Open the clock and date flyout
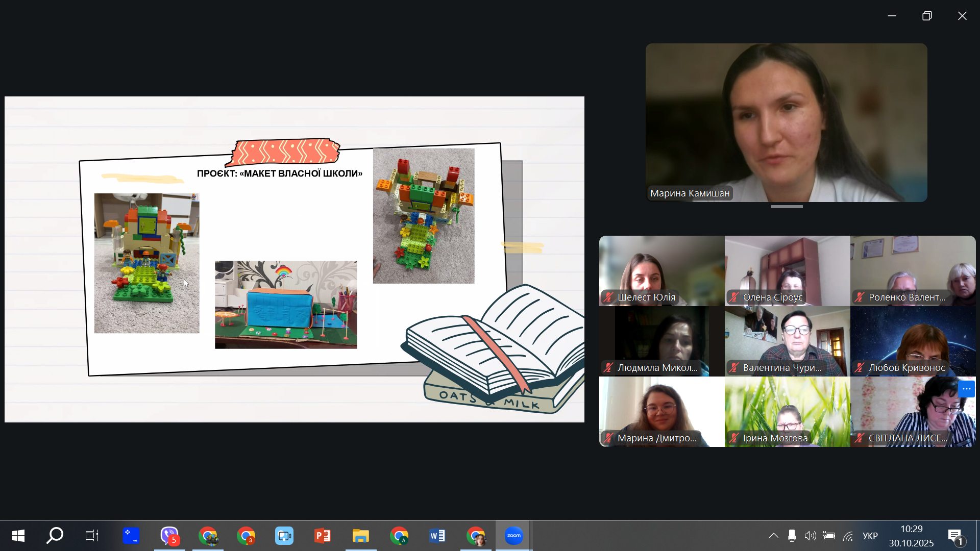 pyautogui.click(x=911, y=536)
